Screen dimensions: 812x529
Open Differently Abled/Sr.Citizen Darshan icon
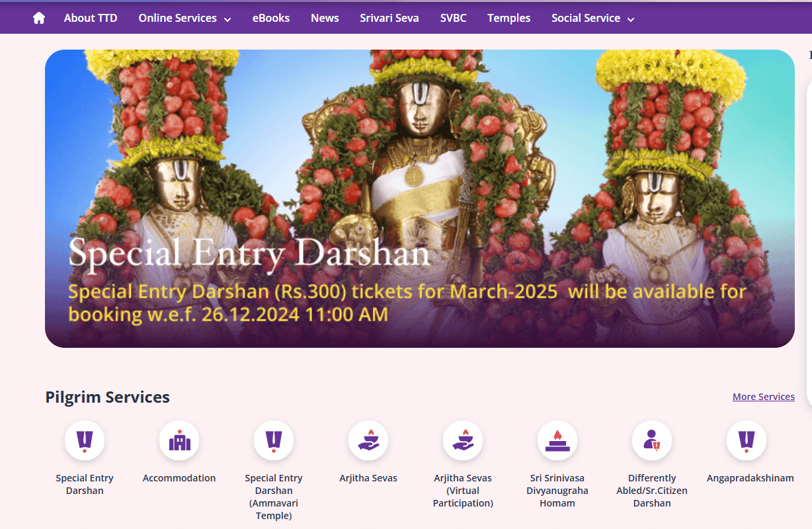click(x=652, y=440)
